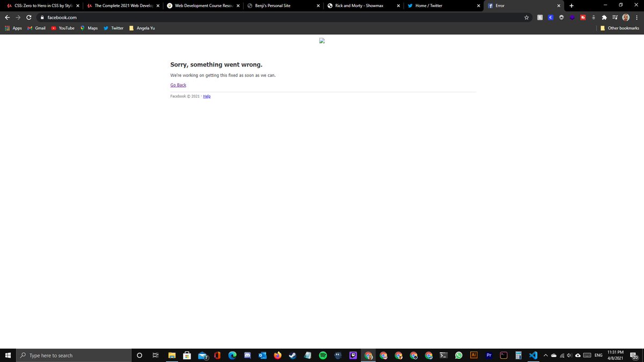The width and height of the screenshot is (644, 362).
Task: Open the Twitter bookmark shortcut
Action: (113, 28)
